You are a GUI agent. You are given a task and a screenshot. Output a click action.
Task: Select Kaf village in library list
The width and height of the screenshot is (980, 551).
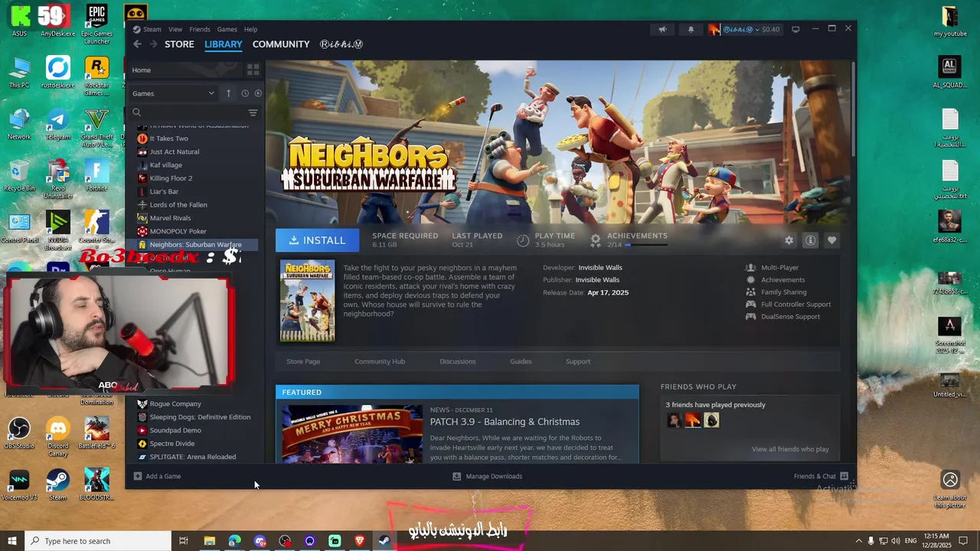click(x=165, y=165)
